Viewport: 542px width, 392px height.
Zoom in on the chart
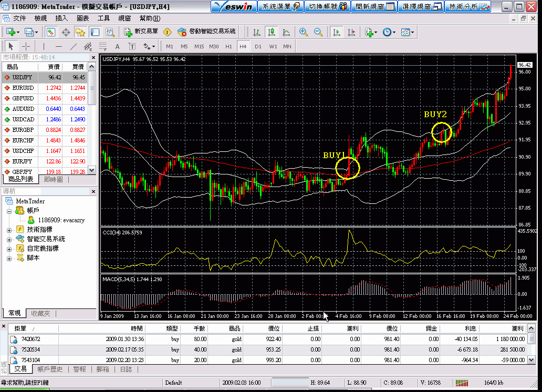pos(303,32)
